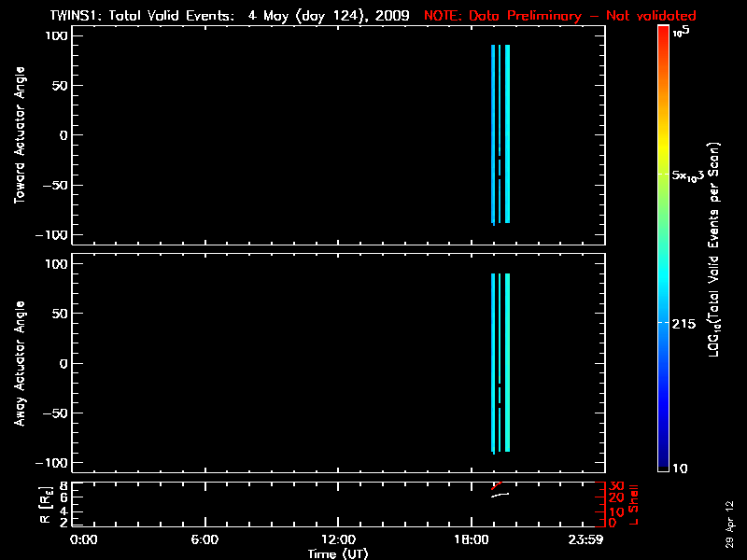Click the red end of the color bar
747x560 pixels.
click(663, 37)
